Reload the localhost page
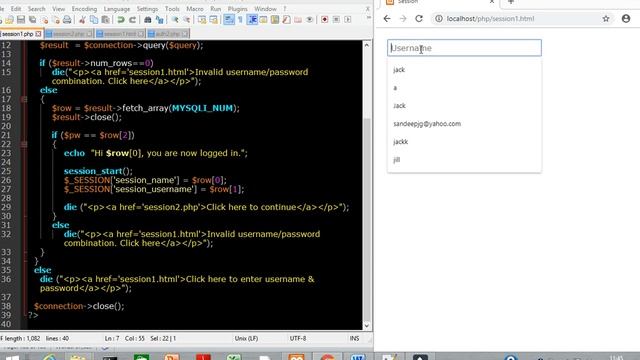The image size is (640, 360). tap(419, 19)
